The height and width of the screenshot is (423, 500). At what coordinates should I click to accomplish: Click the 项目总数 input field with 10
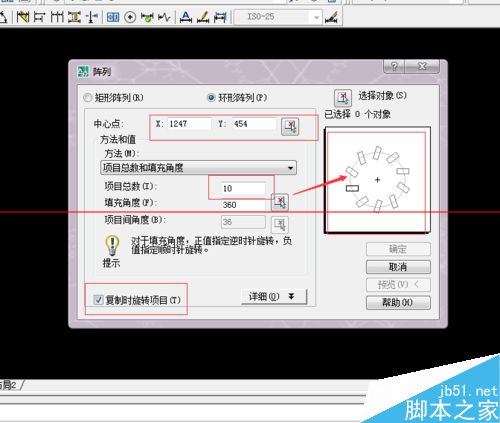pyautogui.click(x=243, y=189)
